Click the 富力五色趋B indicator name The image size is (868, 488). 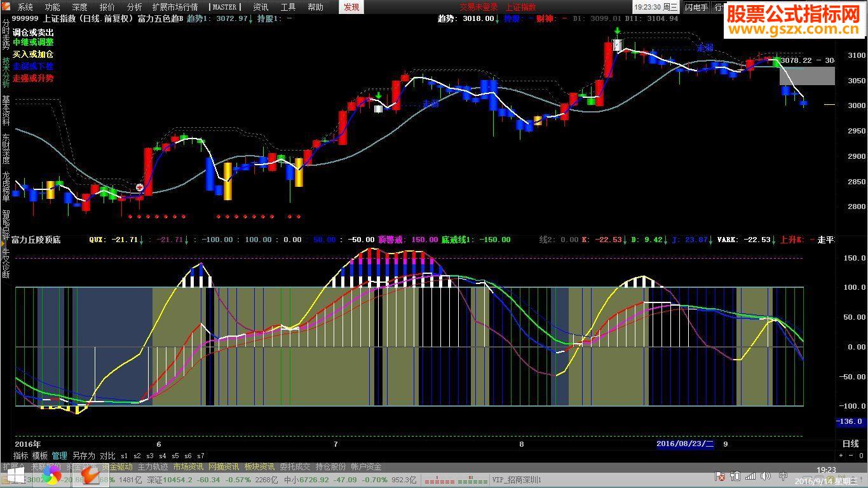(x=160, y=18)
